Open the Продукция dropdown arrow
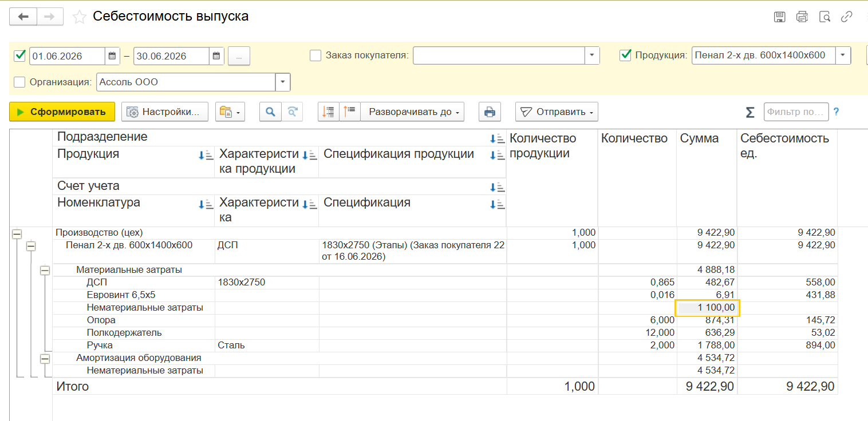The image size is (868, 421). point(843,55)
